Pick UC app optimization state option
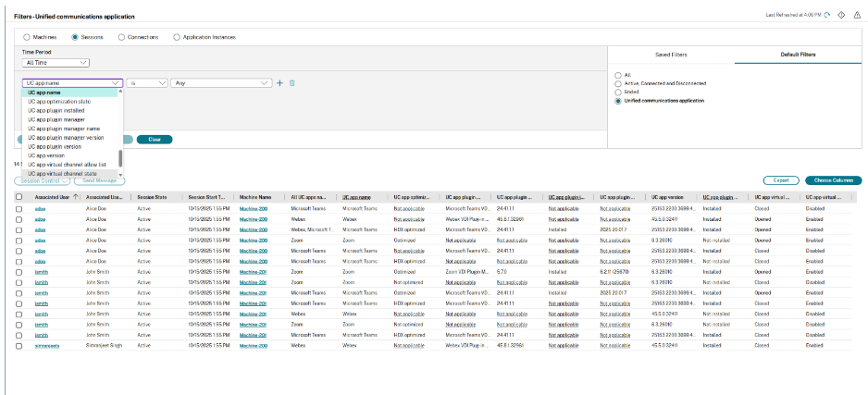 [69, 102]
